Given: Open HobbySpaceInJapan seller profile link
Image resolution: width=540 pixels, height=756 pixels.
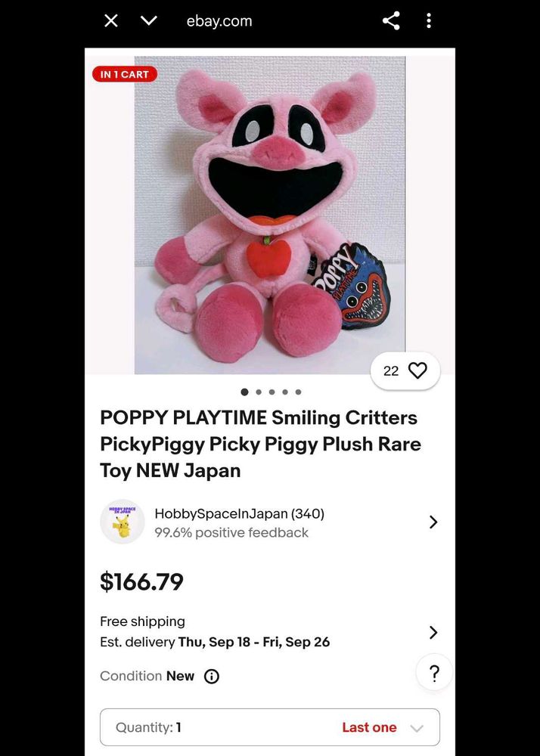Looking at the screenshot, I should tap(239, 514).
